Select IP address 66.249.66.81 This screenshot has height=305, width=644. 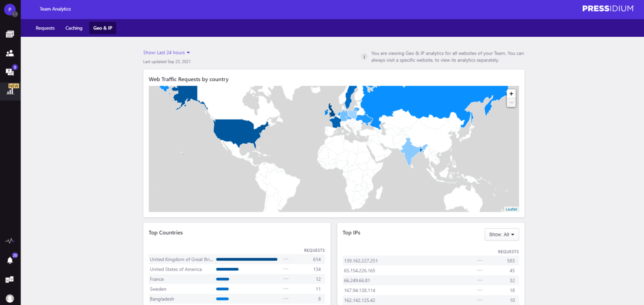pyautogui.click(x=356, y=280)
